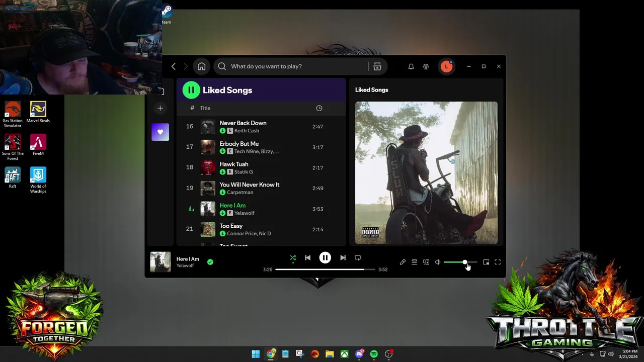Viewport: 644px width, 362px height.
Task: Open the mini player icon
Action: click(486, 262)
